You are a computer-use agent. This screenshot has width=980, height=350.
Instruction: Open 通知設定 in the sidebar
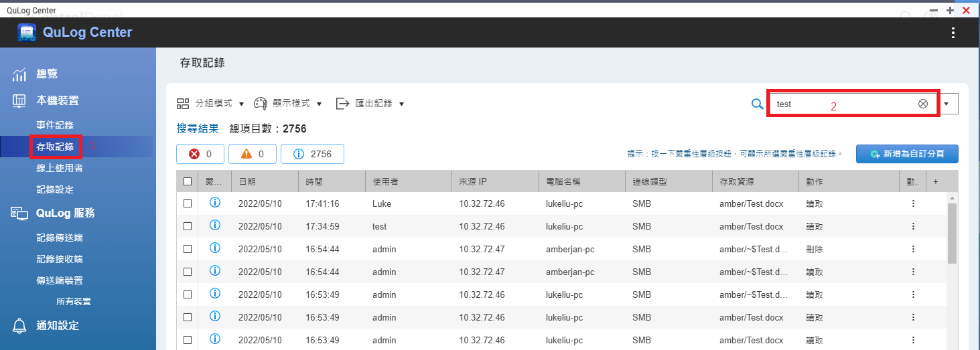(58, 325)
